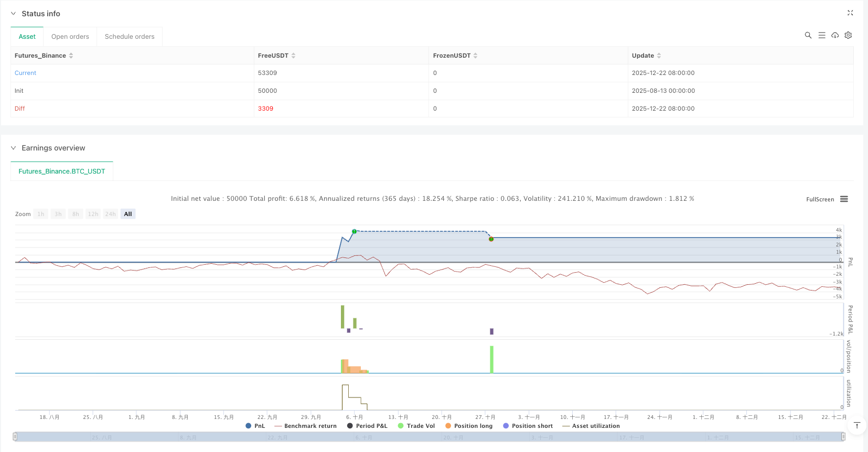Open table settings gear icon

(x=848, y=35)
